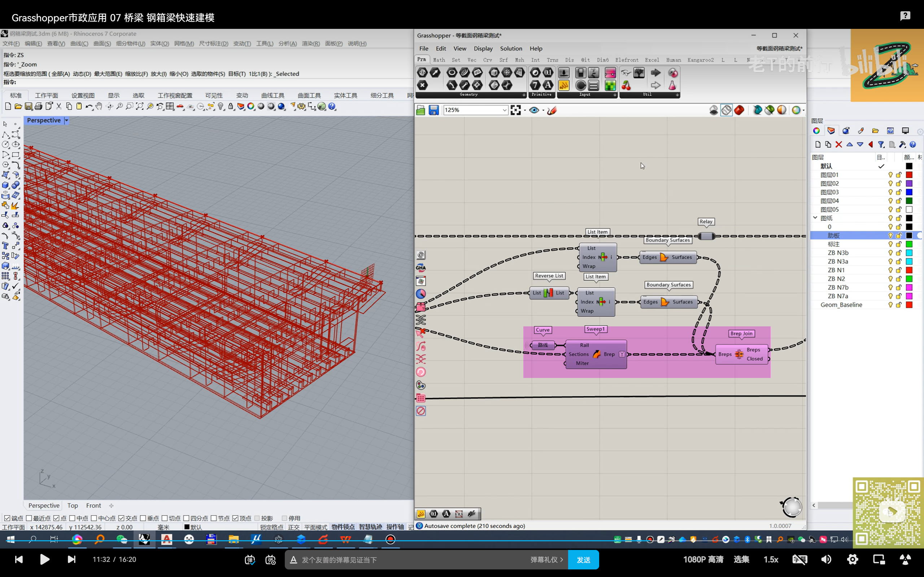Click the new layer icon in layers panel
The height and width of the screenshot is (577, 924).
pos(818,144)
